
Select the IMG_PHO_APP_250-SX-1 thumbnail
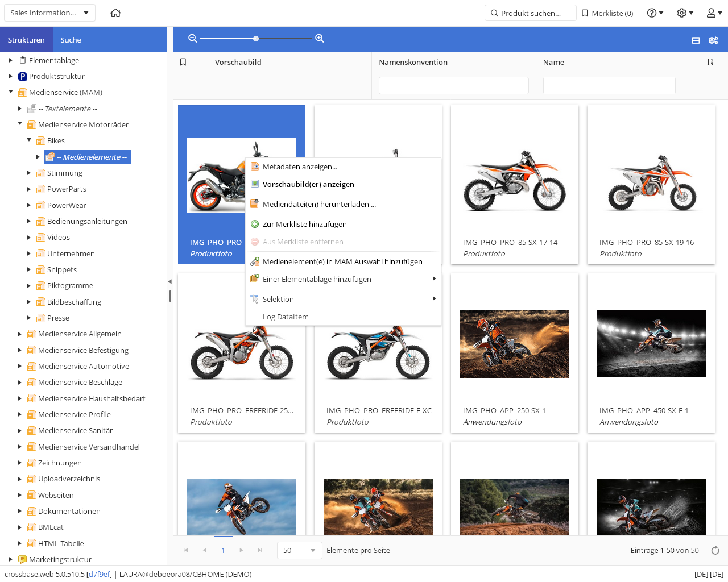pyautogui.click(x=515, y=353)
